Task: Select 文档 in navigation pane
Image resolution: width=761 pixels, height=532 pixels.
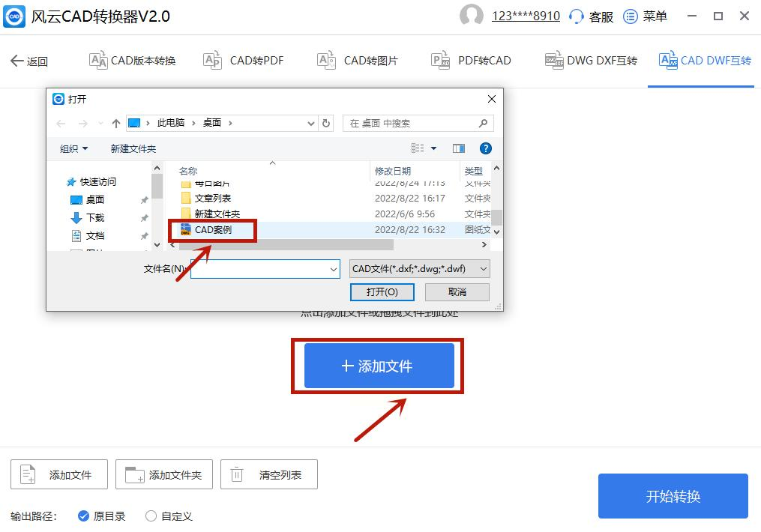Action: point(88,236)
